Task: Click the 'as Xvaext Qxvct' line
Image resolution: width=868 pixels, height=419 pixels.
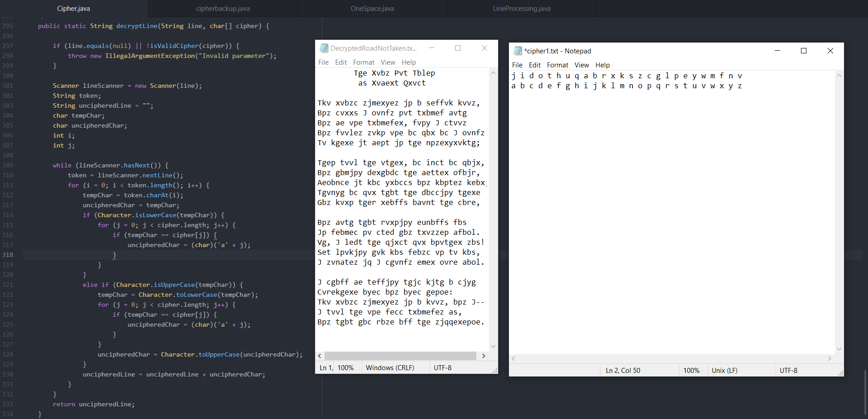Action: [392, 83]
